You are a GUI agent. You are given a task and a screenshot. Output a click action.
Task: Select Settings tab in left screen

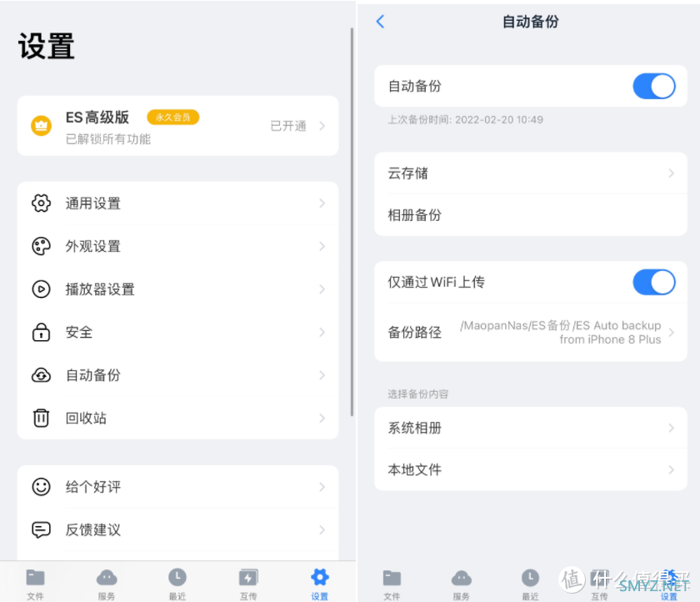point(320,584)
